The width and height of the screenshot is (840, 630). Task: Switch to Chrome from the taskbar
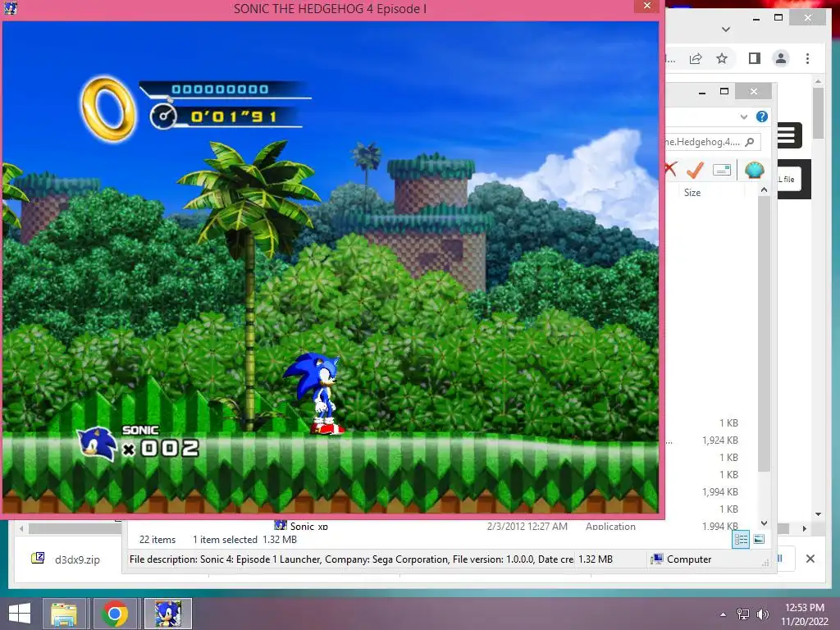pyautogui.click(x=115, y=614)
